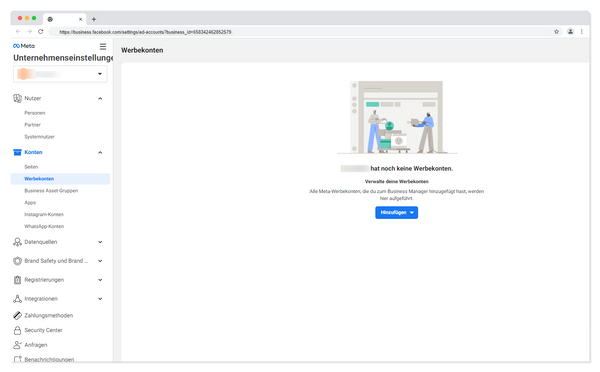Click the Anfragen person icon
This screenshot has width=600, height=372.
click(17, 345)
